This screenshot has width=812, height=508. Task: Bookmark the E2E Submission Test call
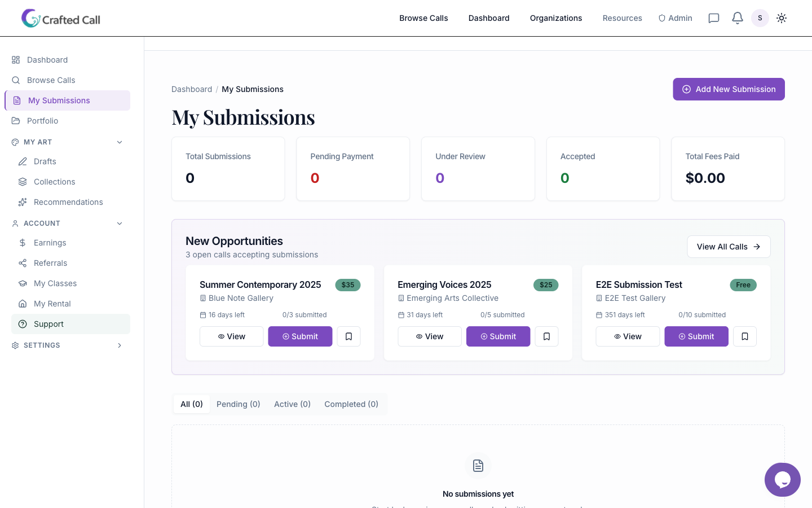(744, 336)
